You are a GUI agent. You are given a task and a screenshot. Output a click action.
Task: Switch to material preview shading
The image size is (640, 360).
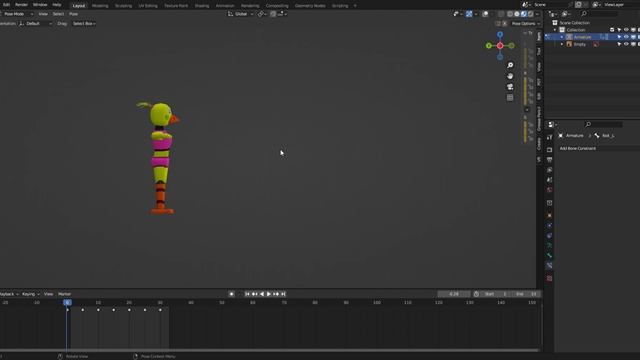(x=524, y=14)
